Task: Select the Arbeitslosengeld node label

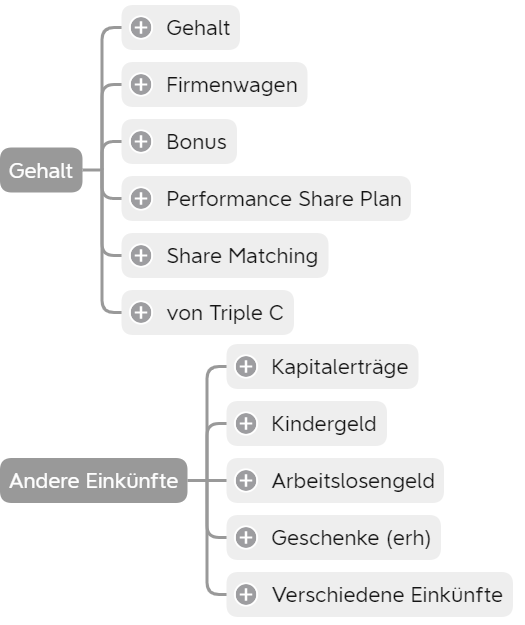Action: (353, 481)
